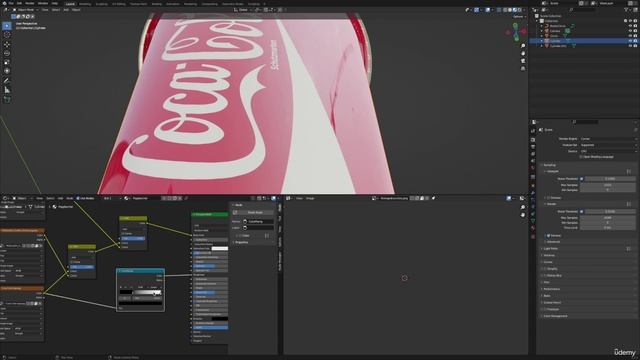Switch viewport to Rendered shading
Image resolution: width=640 pixels, height=360 pixels.
[520, 10]
